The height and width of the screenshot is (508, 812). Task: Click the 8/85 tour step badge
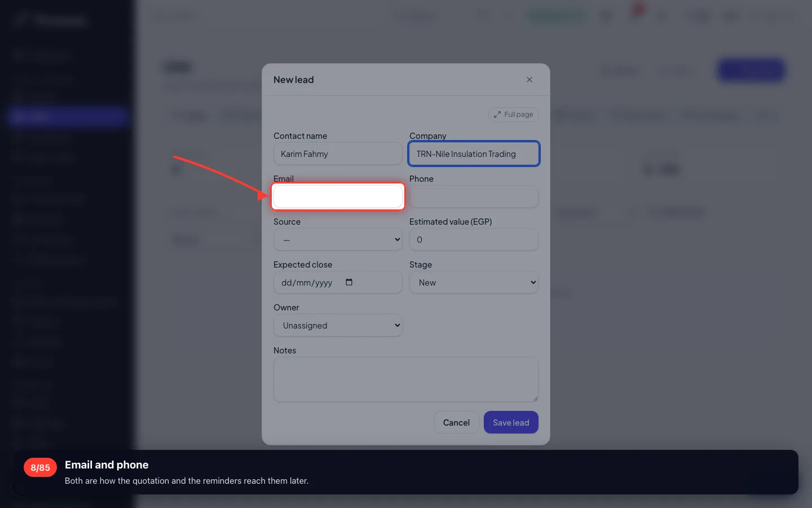(x=40, y=467)
